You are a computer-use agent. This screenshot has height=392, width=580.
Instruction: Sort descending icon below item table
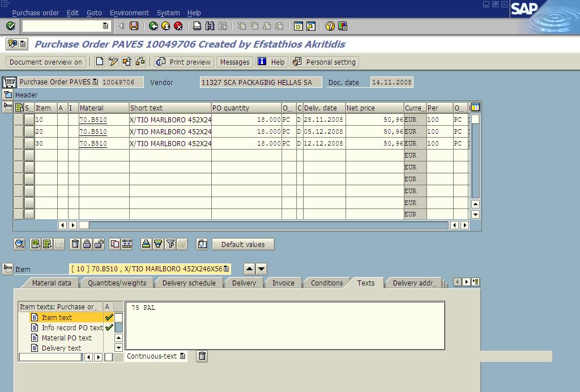point(158,244)
